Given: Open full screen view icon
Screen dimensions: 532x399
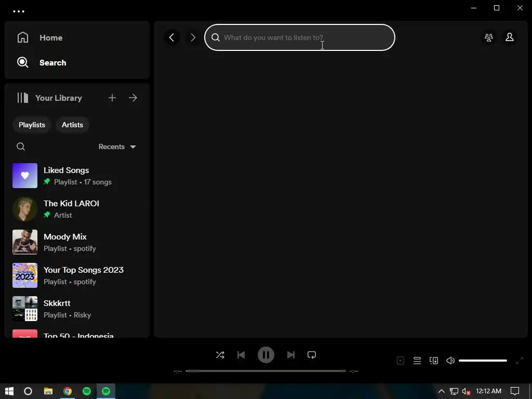Looking at the screenshot, I should pyautogui.click(x=520, y=361).
